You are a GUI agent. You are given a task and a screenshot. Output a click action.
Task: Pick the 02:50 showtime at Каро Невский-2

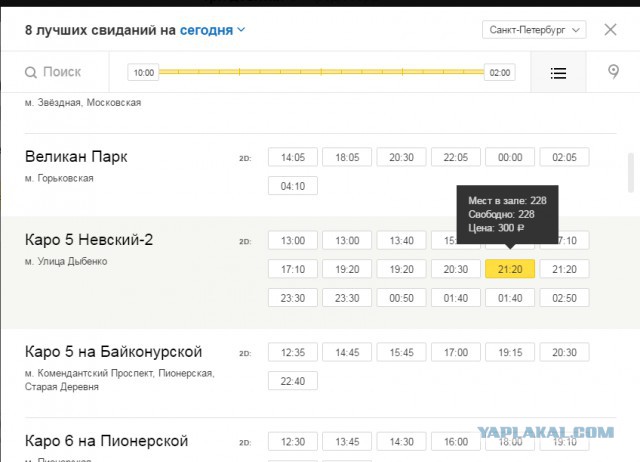[x=564, y=298]
